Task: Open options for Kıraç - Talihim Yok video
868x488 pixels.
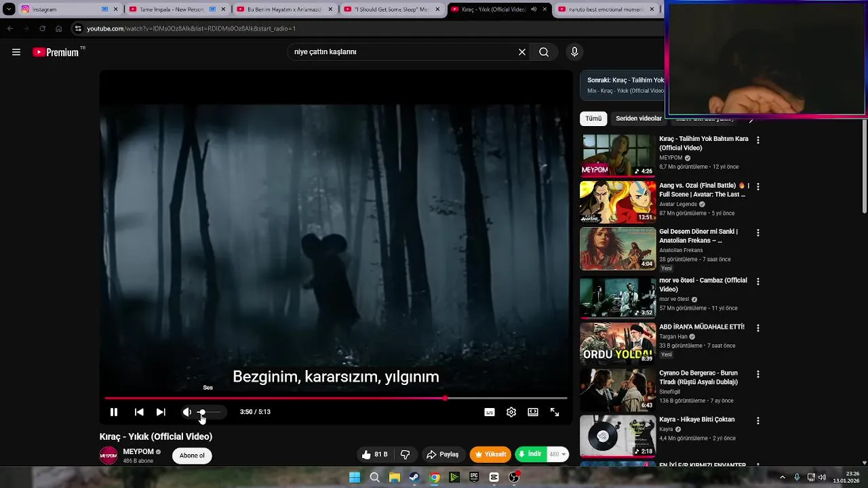Action: pos(758,140)
